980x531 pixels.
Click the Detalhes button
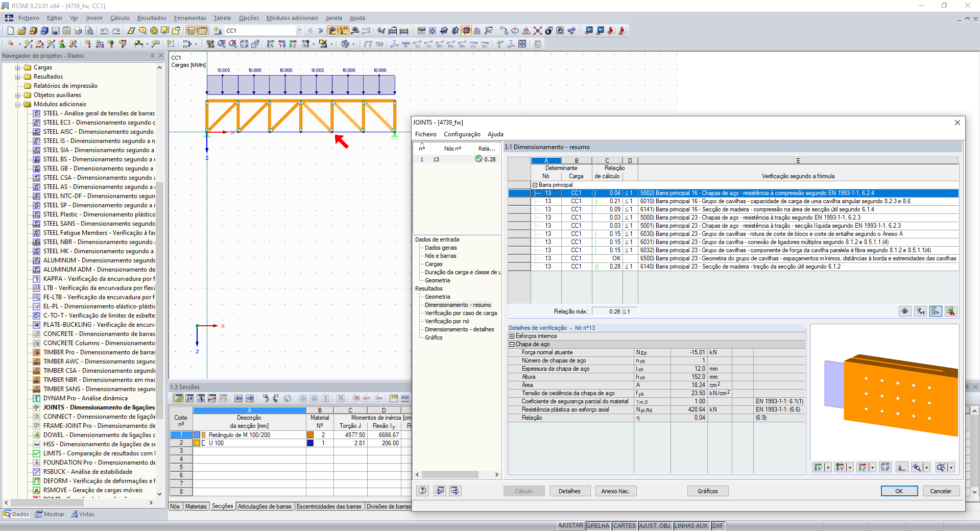click(569, 491)
